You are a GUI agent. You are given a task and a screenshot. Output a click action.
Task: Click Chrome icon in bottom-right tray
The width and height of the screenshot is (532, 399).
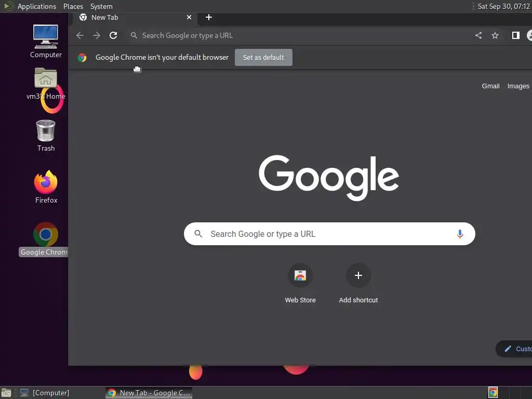tap(493, 393)
